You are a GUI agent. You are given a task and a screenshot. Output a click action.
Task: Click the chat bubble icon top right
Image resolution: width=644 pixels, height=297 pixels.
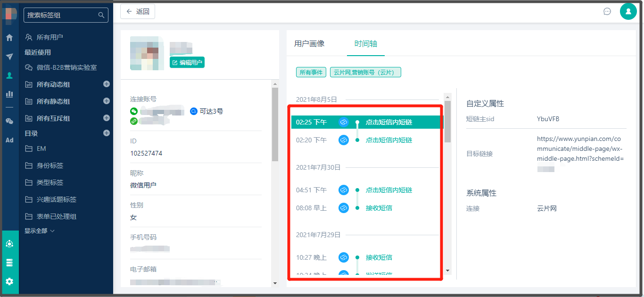point(607,11)
